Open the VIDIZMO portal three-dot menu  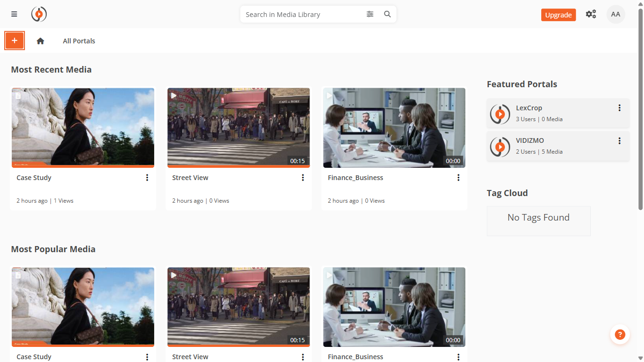point(619,140)
